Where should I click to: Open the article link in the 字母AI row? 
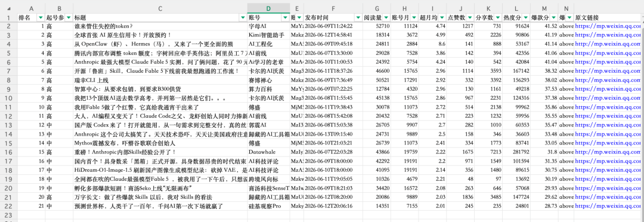pyautogui.click(x=608, y=26)
